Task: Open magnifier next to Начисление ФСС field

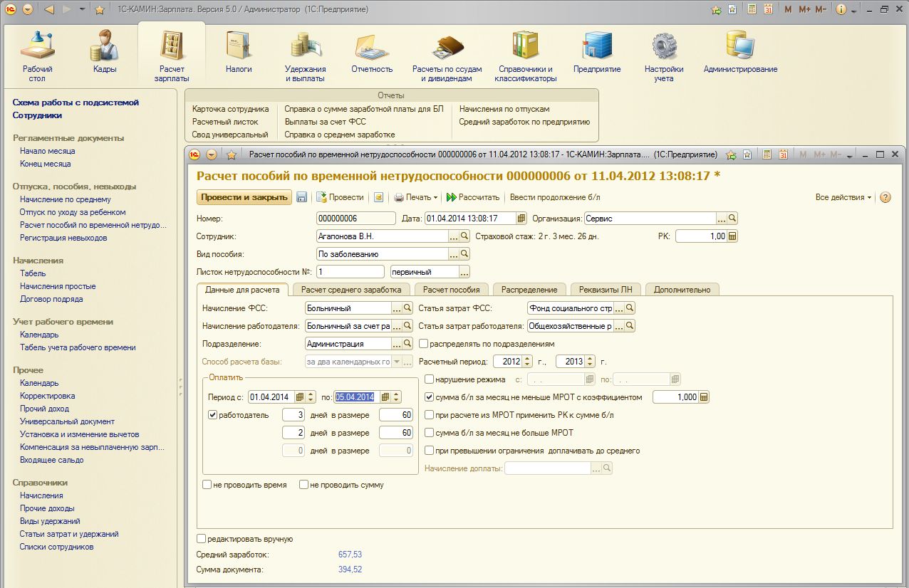Action: 407,308
